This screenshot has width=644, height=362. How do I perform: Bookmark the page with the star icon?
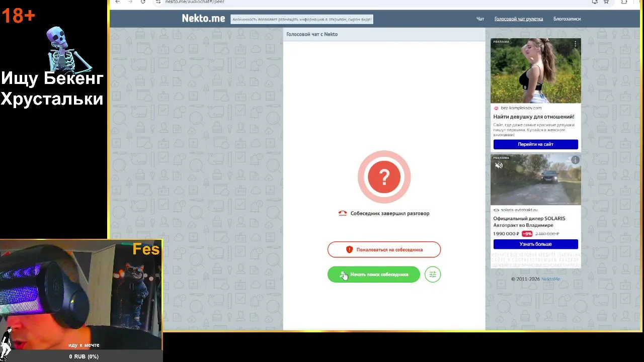(606, 2)
